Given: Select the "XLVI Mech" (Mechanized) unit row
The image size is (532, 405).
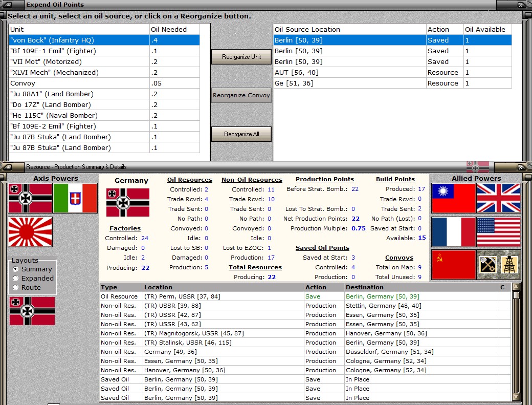Looking at the screenshot, I should tap(104, 72).
